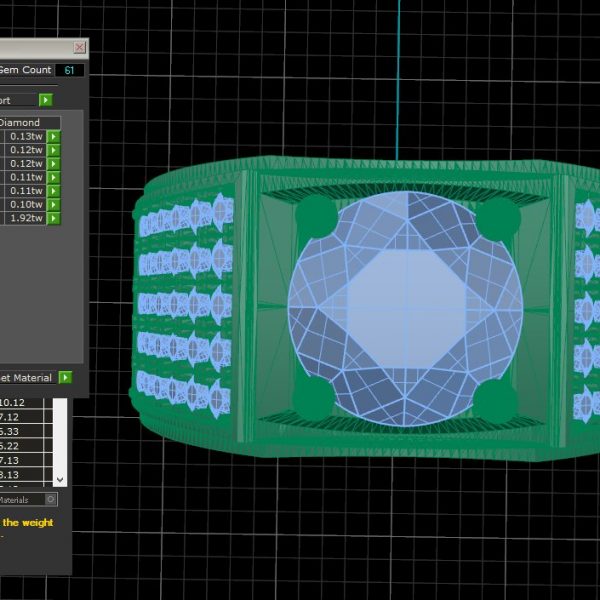Select the 0.10tw cell
Viewport: 600px width, 600px height.
[25, 204]
